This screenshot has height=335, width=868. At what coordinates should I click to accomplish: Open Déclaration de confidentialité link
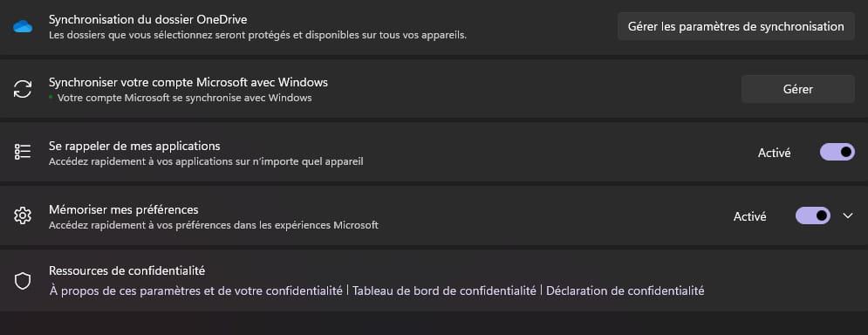point(625,291)
